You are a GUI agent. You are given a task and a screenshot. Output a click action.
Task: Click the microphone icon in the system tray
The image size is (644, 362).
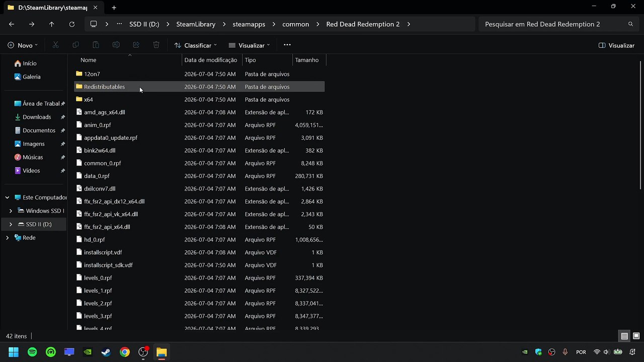pos(565,352)
